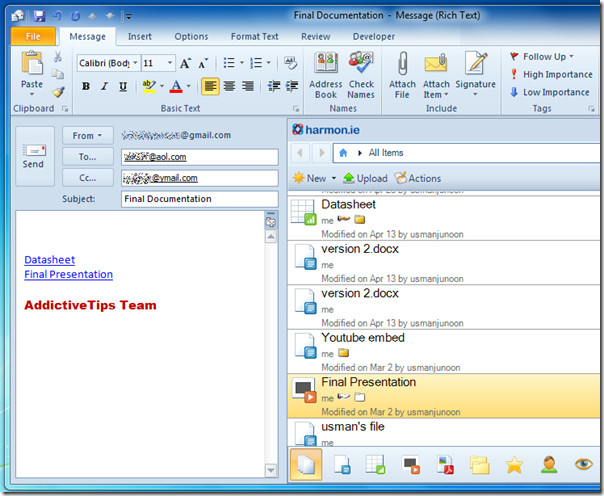The width and height of the screenshot is (604, 496).
Task: Undo last action in title bar
Action: point(57,16)
